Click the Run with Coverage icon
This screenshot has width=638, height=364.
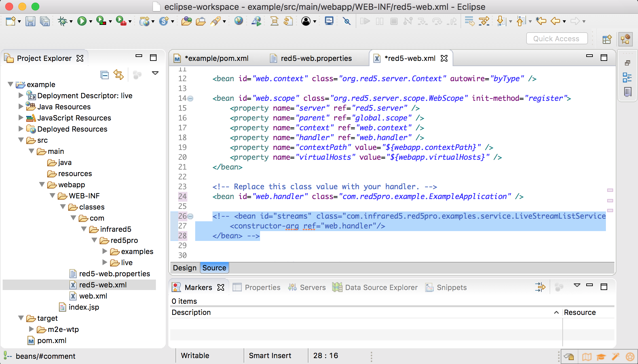(101, 21)
